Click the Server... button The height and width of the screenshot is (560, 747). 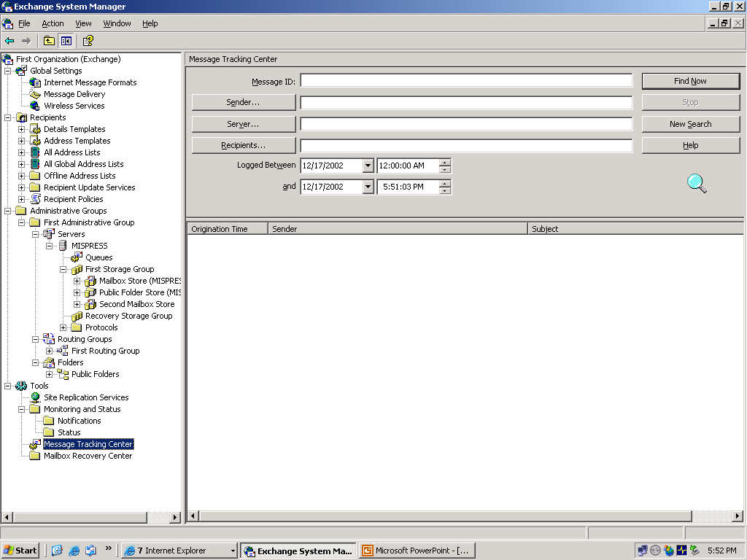point(244,124)
